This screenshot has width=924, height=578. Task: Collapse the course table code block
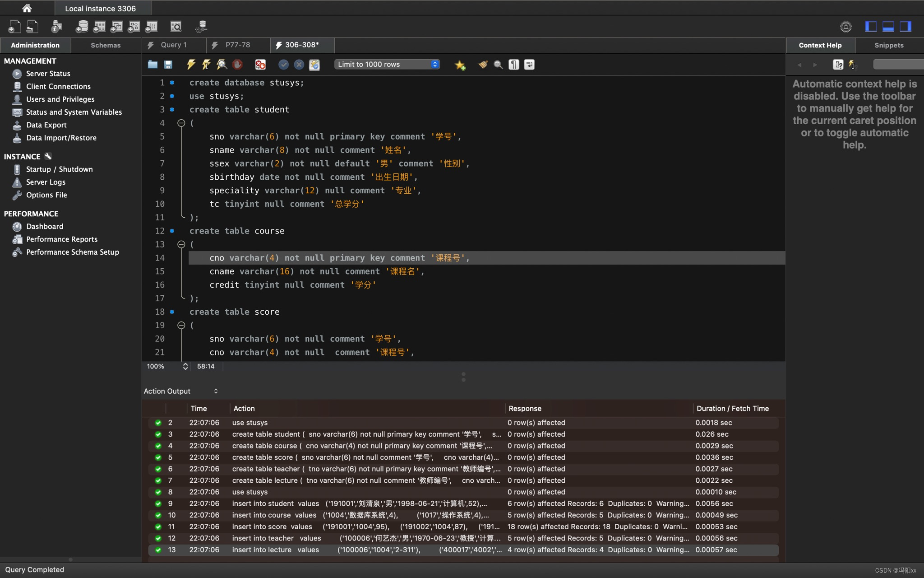181,244
